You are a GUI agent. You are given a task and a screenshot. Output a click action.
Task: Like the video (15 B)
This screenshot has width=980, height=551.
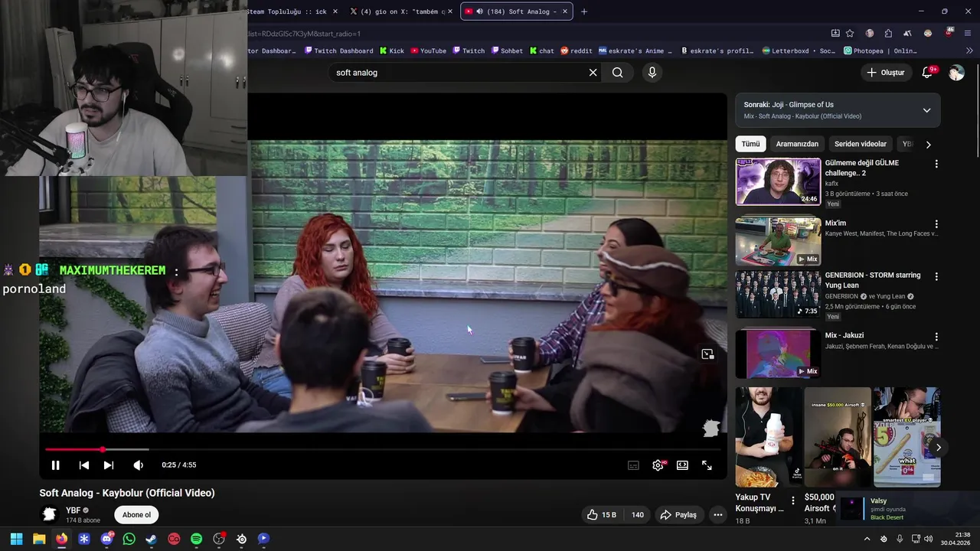[x=601, y=515]
